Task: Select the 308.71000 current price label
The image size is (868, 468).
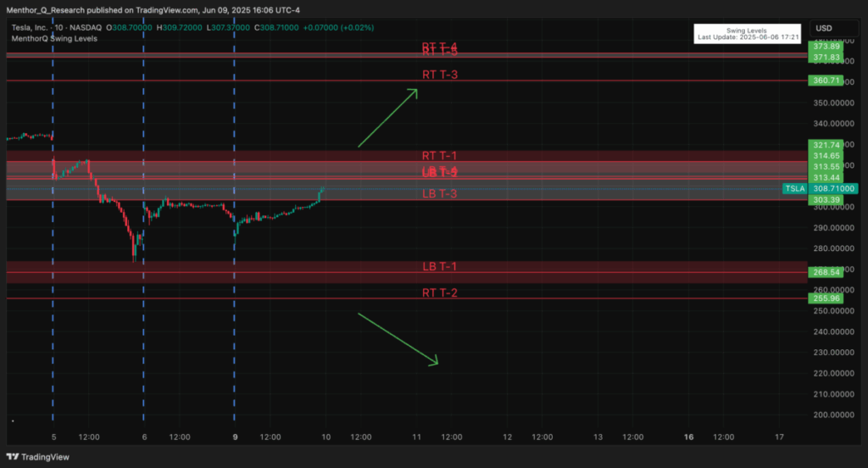Action: tap(834, 189)
